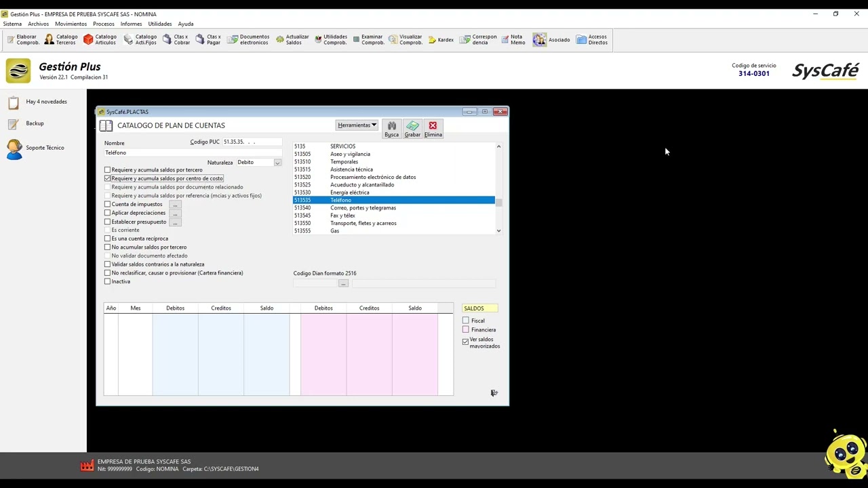Image resolution: width=868 pixels, height=488 pixels.
Task: Open Nota Memo tool
Action: [513, 40]
